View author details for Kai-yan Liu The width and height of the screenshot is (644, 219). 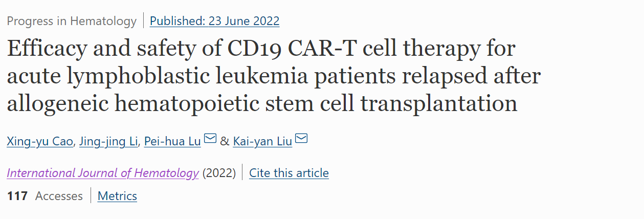(262, 142)
